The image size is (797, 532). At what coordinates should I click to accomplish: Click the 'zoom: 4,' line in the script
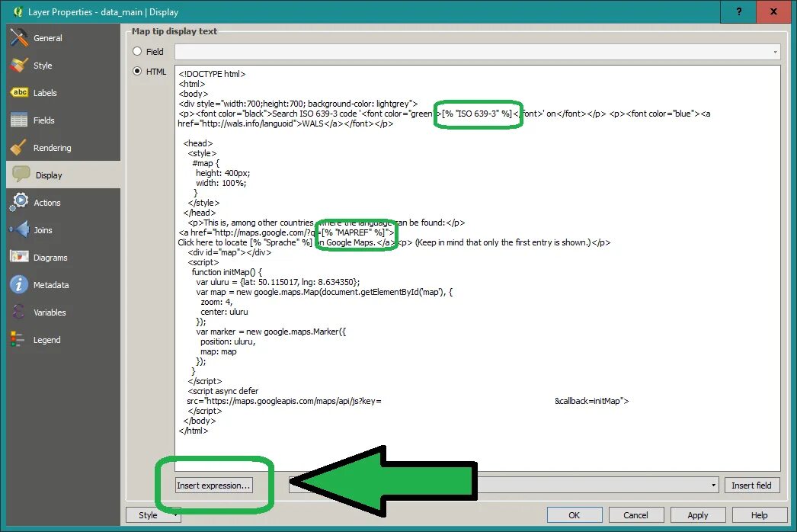(x=216, y=302)
